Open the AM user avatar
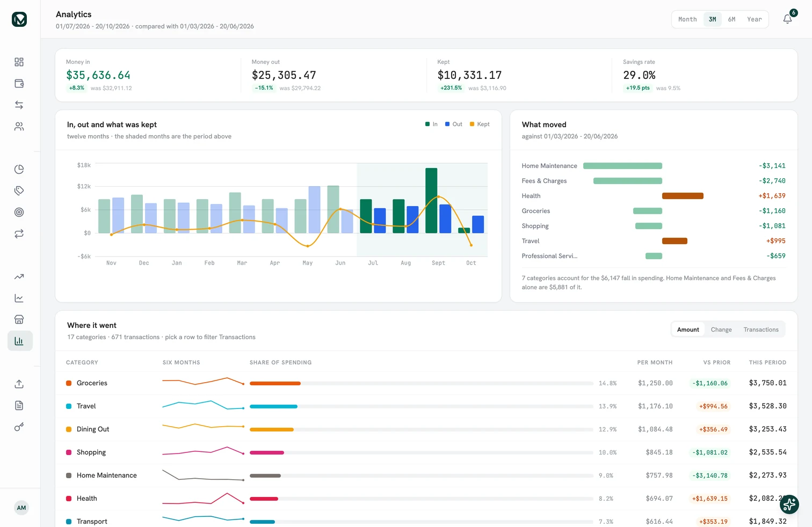Screen dimensions: 812x527 (21, 508)
